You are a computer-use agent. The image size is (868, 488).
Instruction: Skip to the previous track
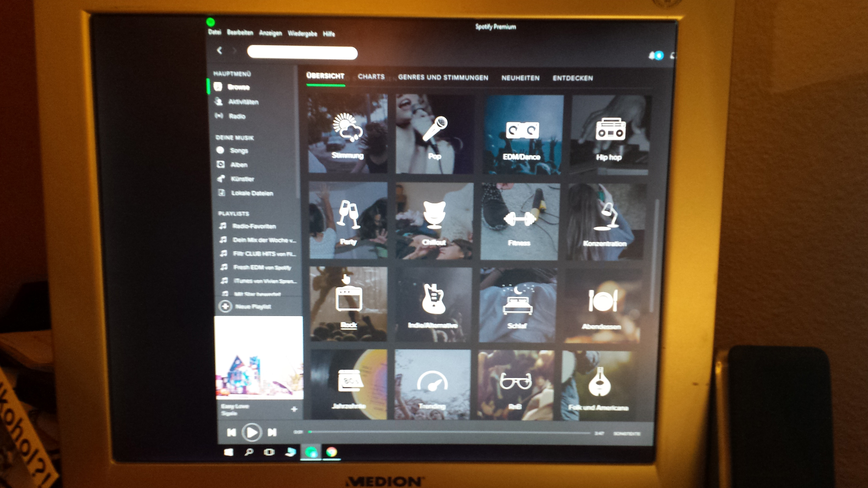[232, 433]
